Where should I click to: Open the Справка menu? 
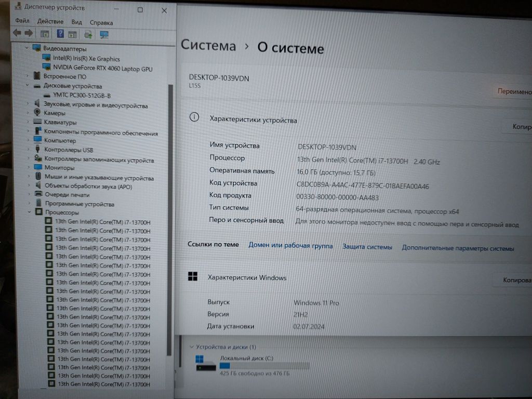point(101,23)
